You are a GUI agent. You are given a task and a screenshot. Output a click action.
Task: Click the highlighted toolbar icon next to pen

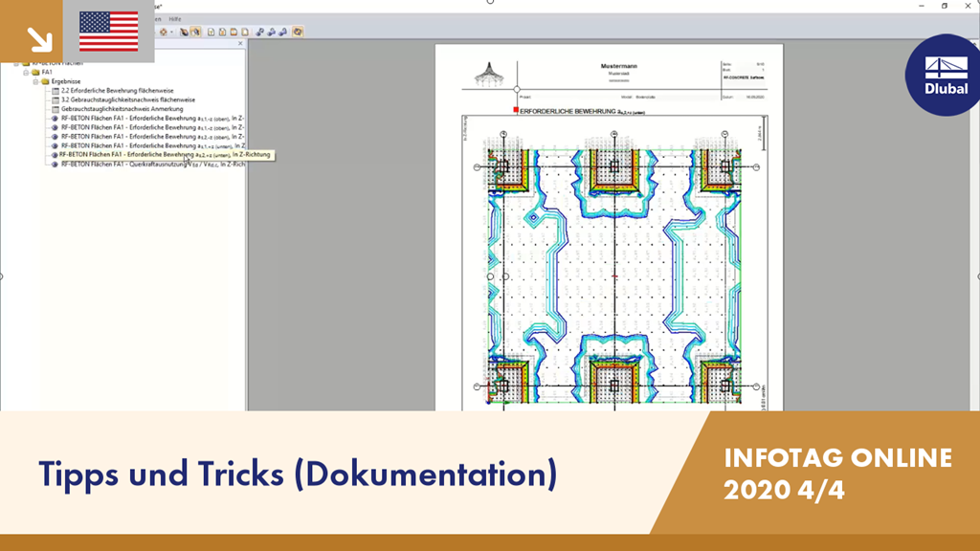coord(195,32)
